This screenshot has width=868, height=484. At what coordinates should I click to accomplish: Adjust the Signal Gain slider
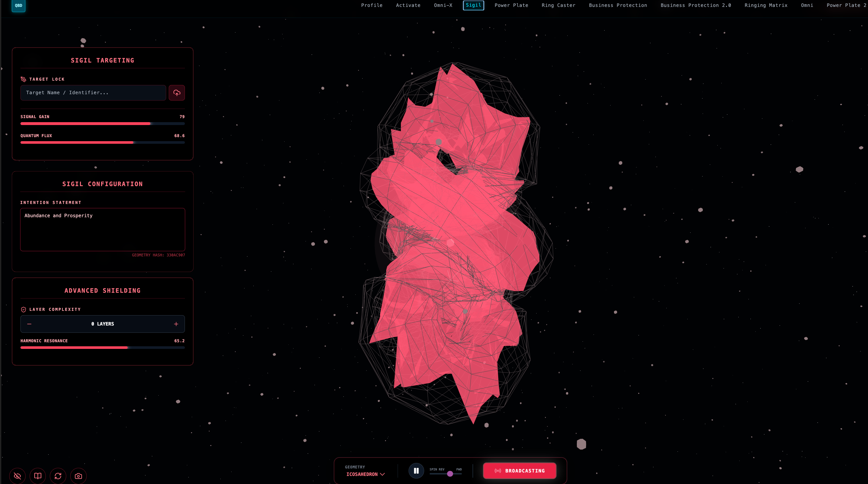pos(150,124)
